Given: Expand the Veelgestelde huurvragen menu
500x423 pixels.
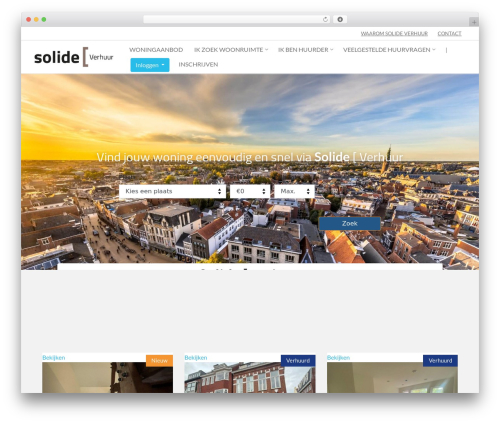Looking at the screenshot, I should tap(389, 50).
